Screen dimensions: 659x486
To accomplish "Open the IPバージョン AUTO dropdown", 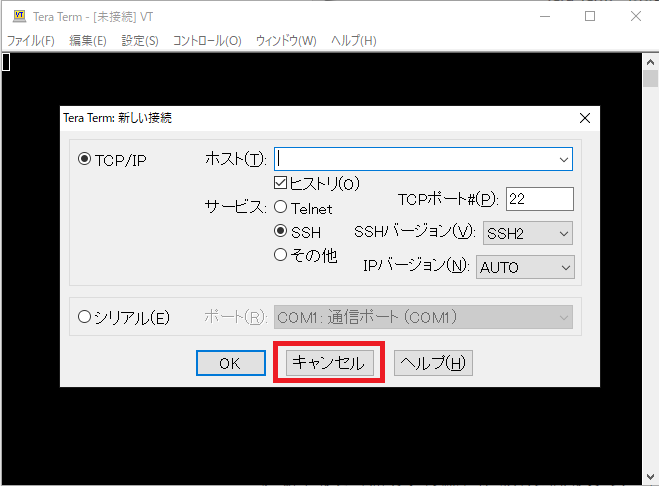I will tap(525, 267).
